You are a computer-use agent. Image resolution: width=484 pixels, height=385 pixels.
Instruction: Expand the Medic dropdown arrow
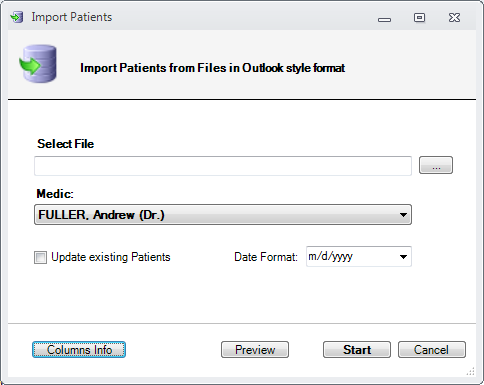coord(403,215)
